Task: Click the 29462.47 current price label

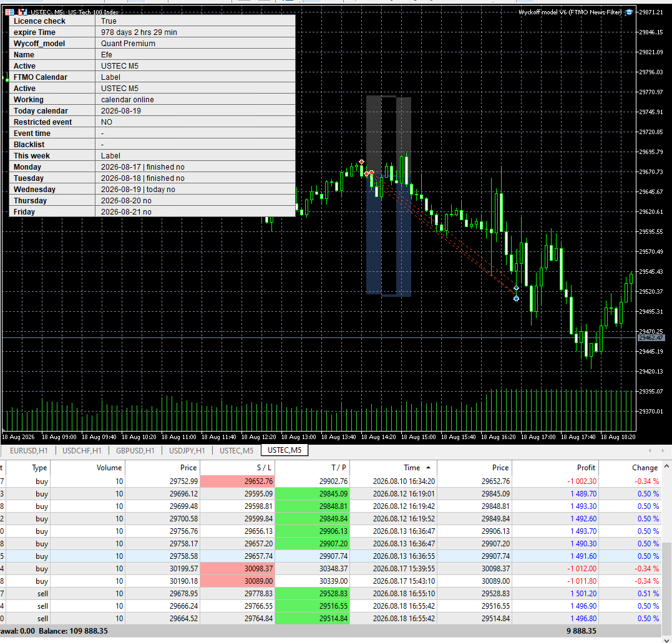Action: (651, 338)
